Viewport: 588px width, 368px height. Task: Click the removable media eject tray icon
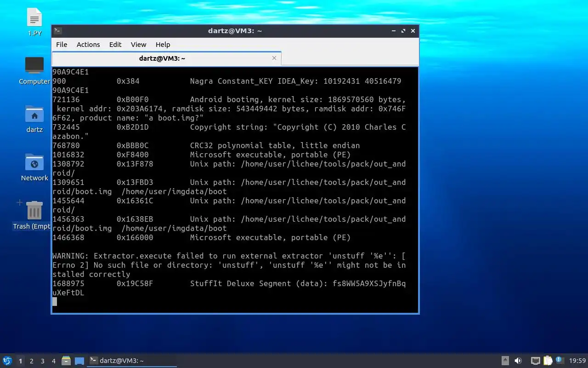click(505, 361)
